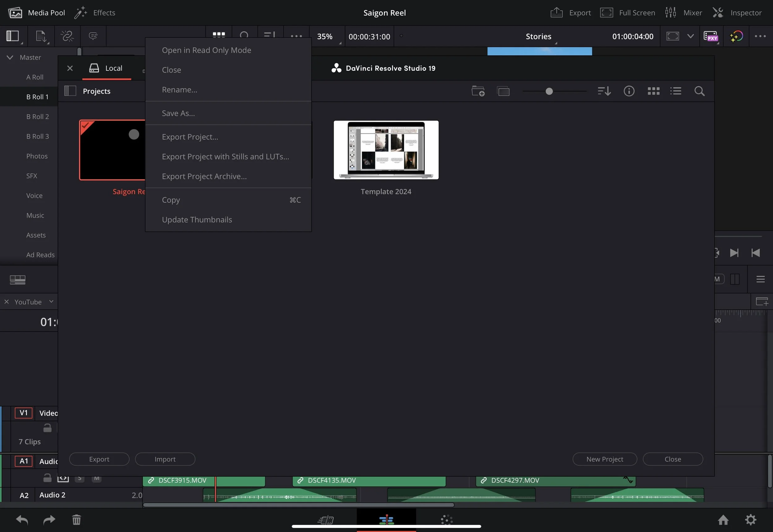This screenshot has height=532, width=773.
Task: Toggle the Projects sidebar panel button
Action: point(70,91)
